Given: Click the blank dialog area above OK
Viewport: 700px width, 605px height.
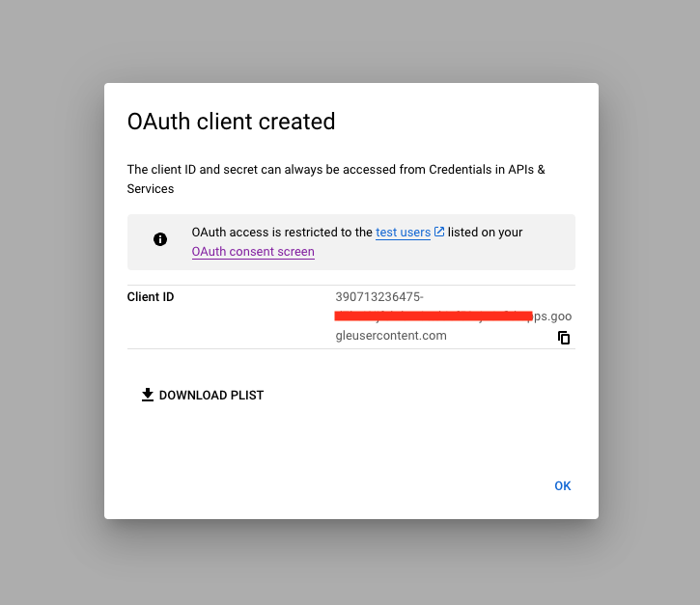Looking at the screenshot, I should click(x=351, y=442).
